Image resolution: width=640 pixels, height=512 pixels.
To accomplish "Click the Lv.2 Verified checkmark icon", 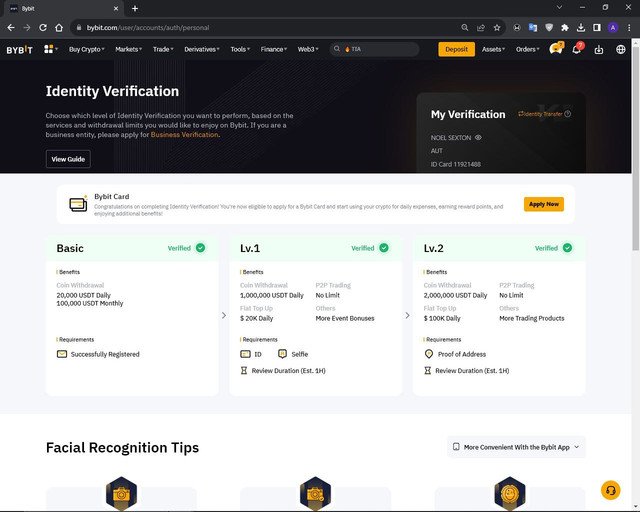I will (567, 248).
